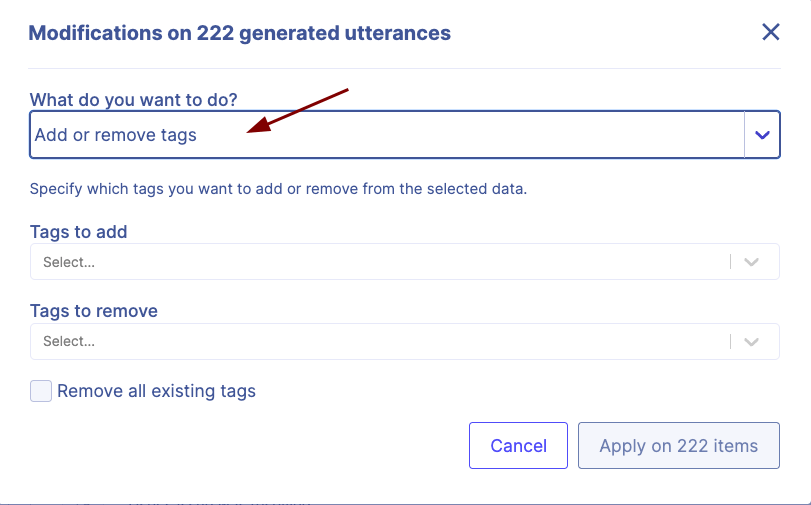Click the 'Modifications on 222 generated utterances' title
The width and height of the screenshot is (811, 505).
240,33
